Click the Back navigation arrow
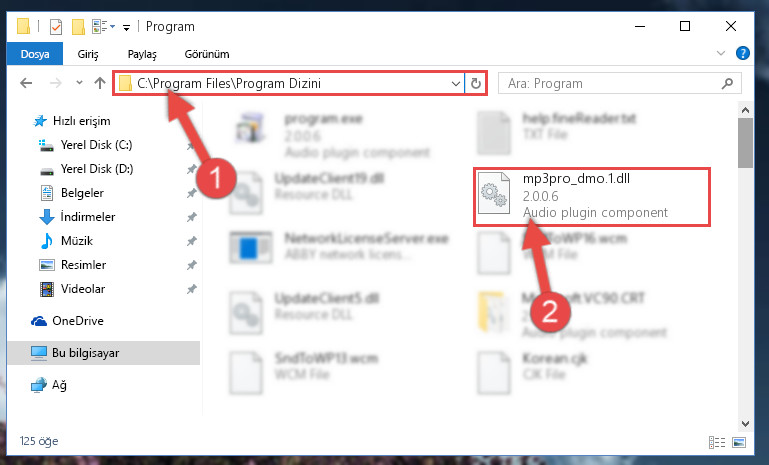 click(x=26, y=83)
